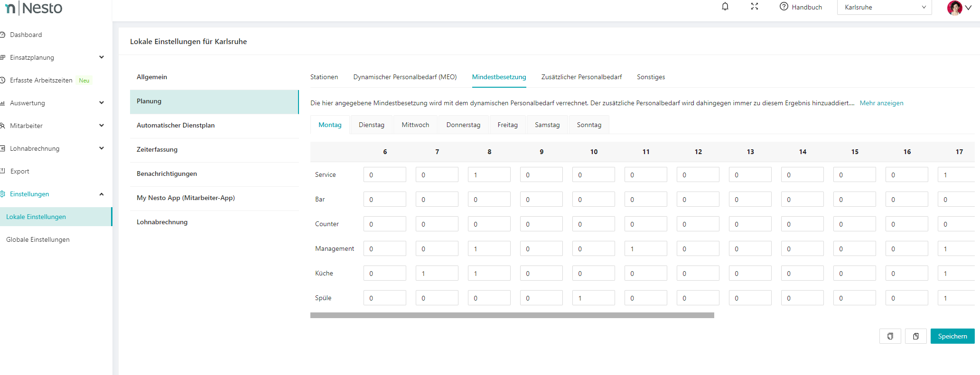Click the Service field for hour 8

pyautogui.click(x=489, y=174)
